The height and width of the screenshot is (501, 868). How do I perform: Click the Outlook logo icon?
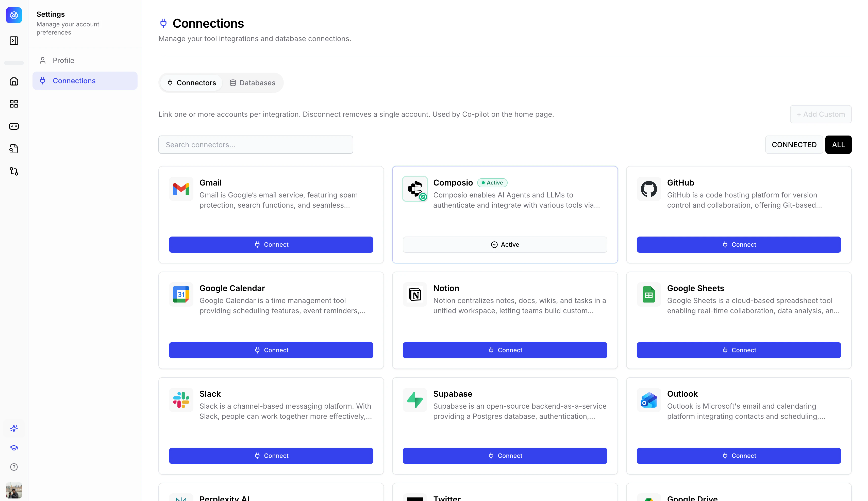(648, 400)
